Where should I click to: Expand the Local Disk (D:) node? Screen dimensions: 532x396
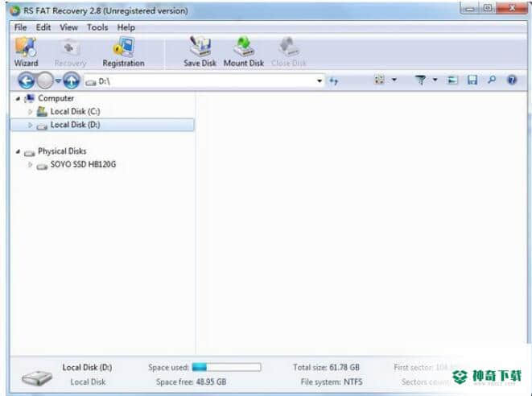tap(30, 126)
